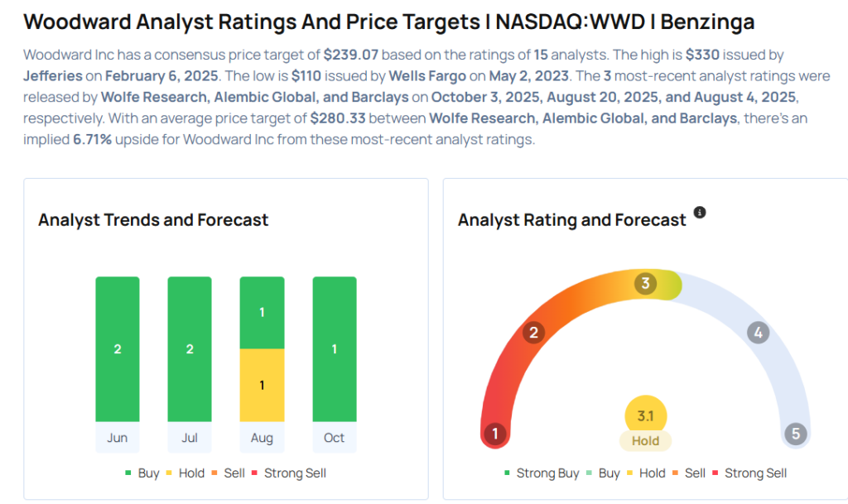
Task: Click gauge marker number 3
Action: tap(645, 284)
